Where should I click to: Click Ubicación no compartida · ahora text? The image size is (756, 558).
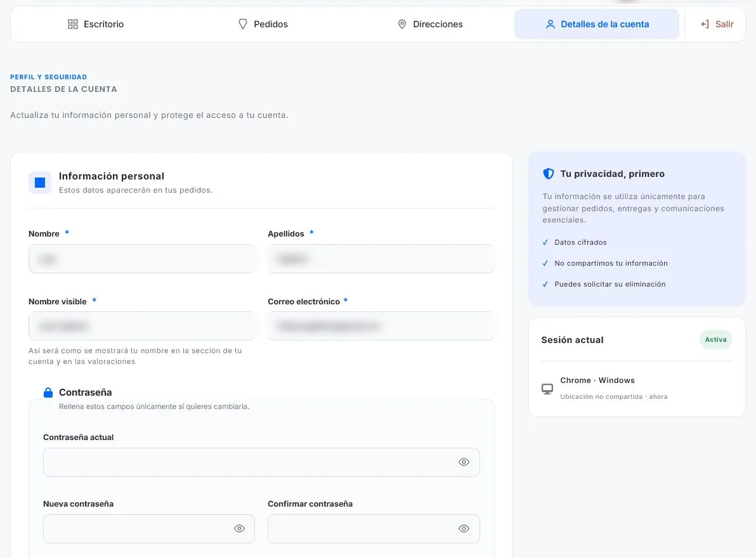pos(614,396)
